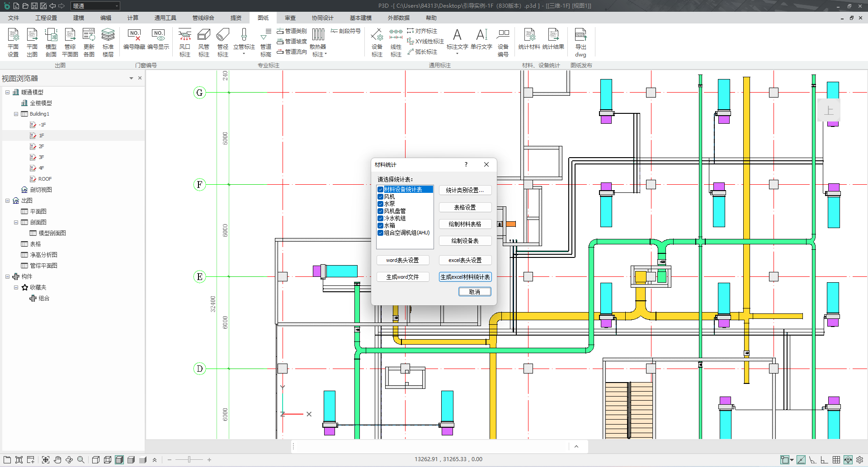Uncheck the 冷水机组 checkbox
The height and width of the screenshot is (467, 868).
[381, 219]
